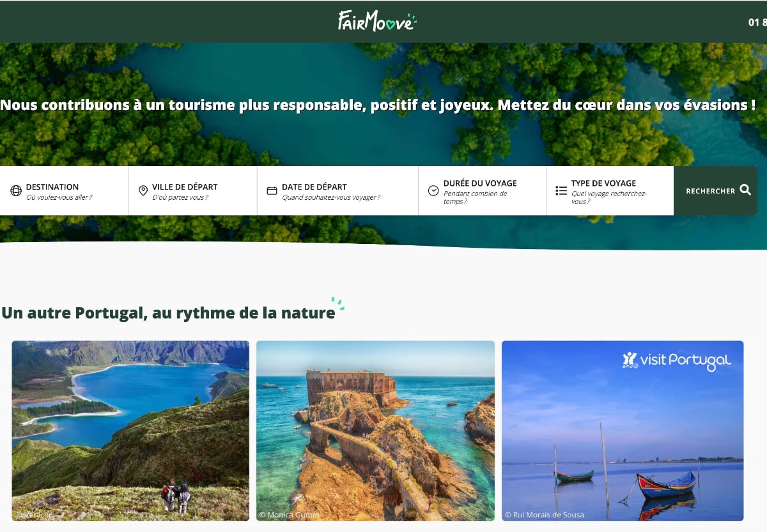Click the Rechercher button
767x532 pixels.
[x=715, y=191]
